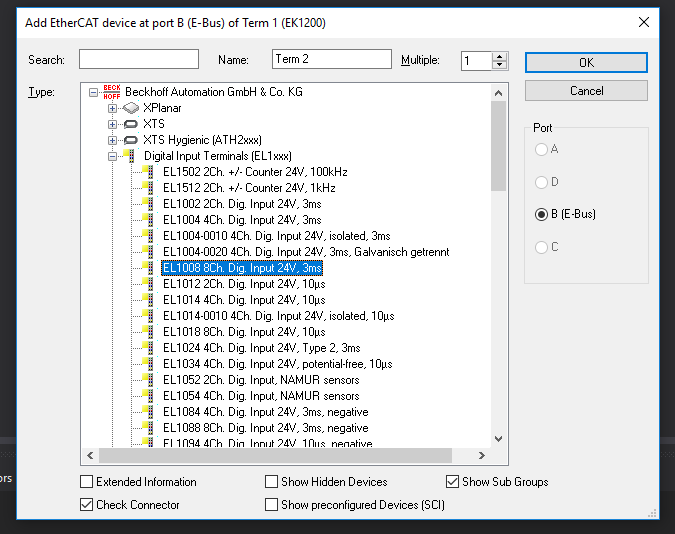Click the EL1014-0010 terminal icon
This screenshot has width=675, height=534.
pos(148,315)
